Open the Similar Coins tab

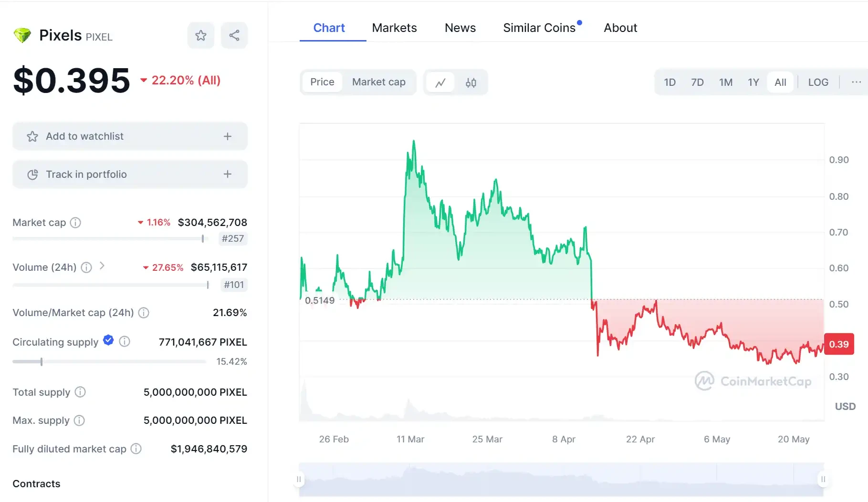(x=539, y=28)
